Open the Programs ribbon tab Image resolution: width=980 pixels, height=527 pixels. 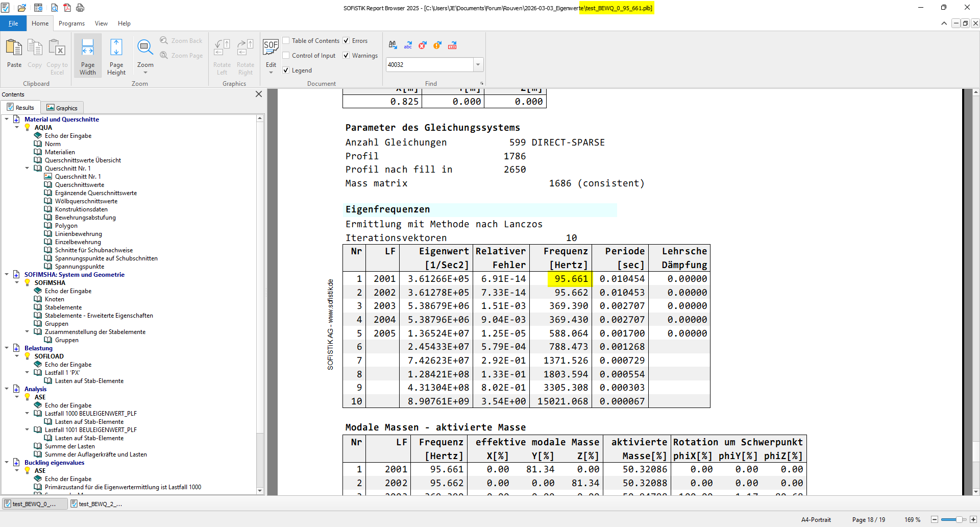click(71, 23)
